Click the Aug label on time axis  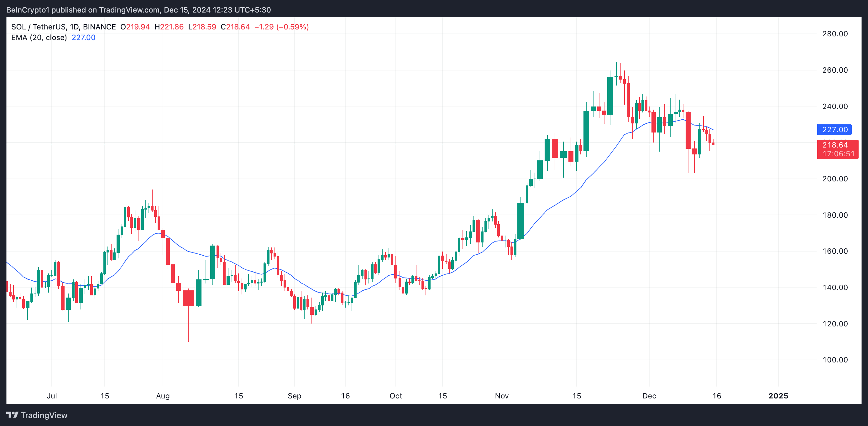point(163,396)
